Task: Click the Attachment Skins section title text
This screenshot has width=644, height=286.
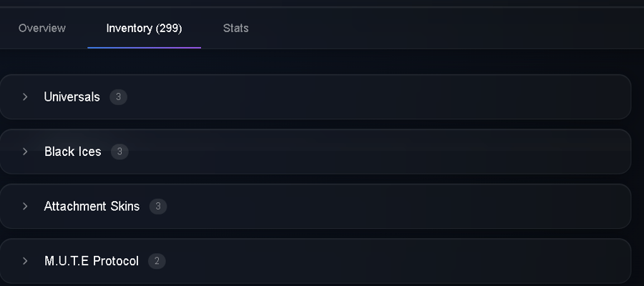Action: (x=92, y=206)
